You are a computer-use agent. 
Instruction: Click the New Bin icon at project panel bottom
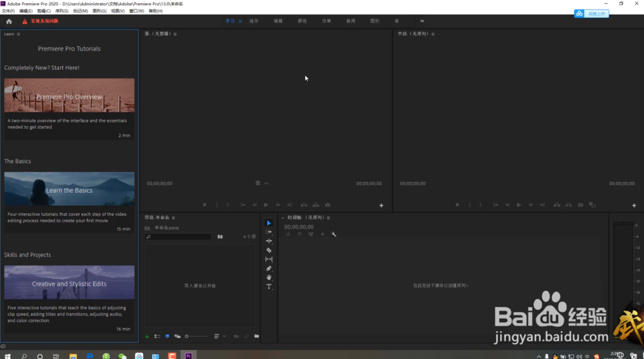(256, 336)
